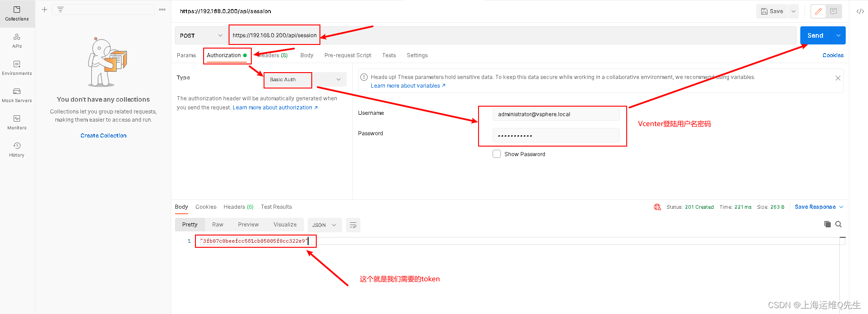Click the Username input field
Image resolution: width=868 pixels, height=314 pixels.
(556, 114)
